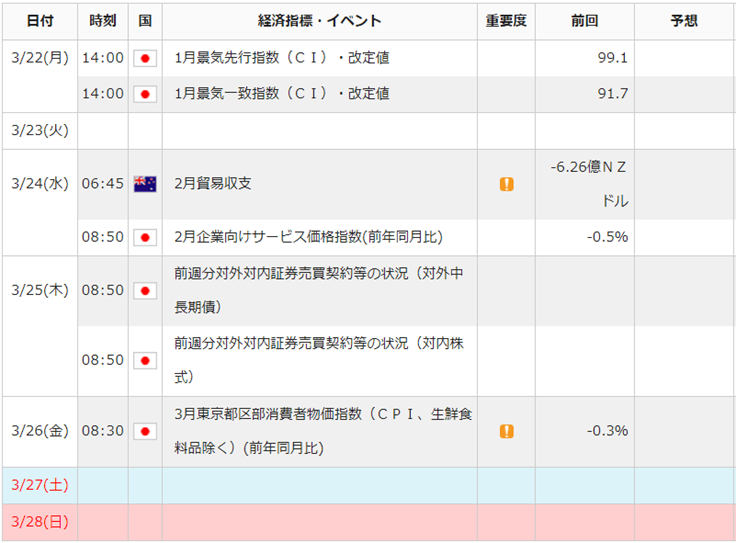Click the 重要度 column header
The width and height of the screenshot is (736, 543).
point(506,21)
